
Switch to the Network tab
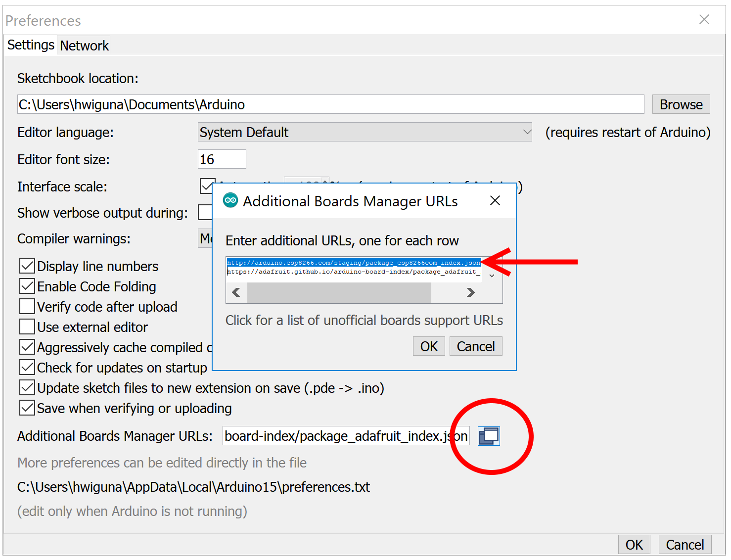[x=84, y=46]
